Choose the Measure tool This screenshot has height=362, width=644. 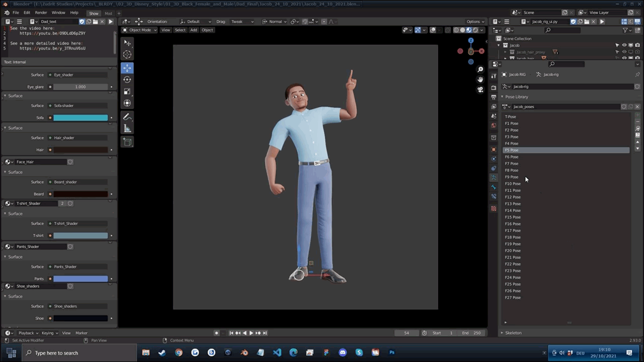click(127, 129)
